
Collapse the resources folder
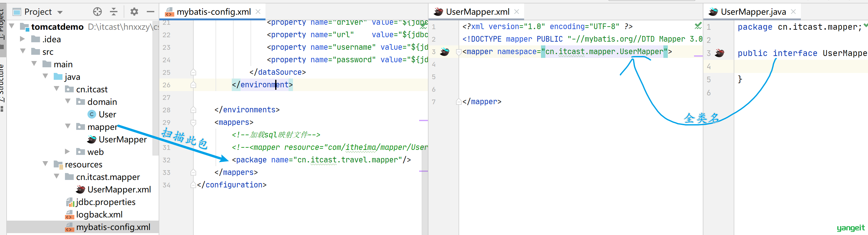tap(46, 163)
